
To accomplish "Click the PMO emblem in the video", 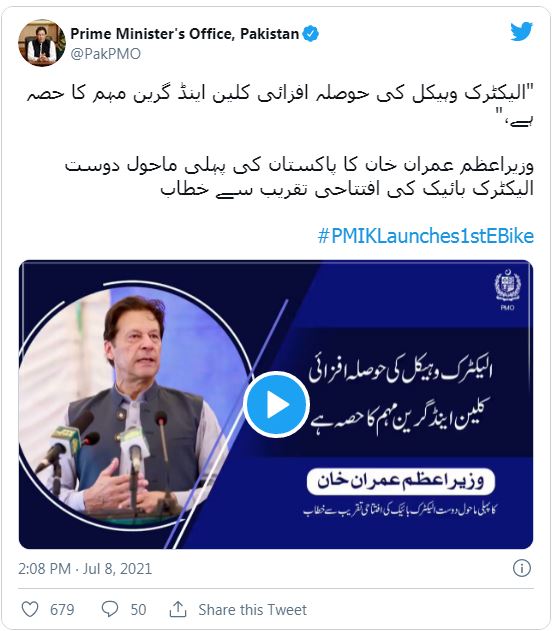I will pos(507,290).
